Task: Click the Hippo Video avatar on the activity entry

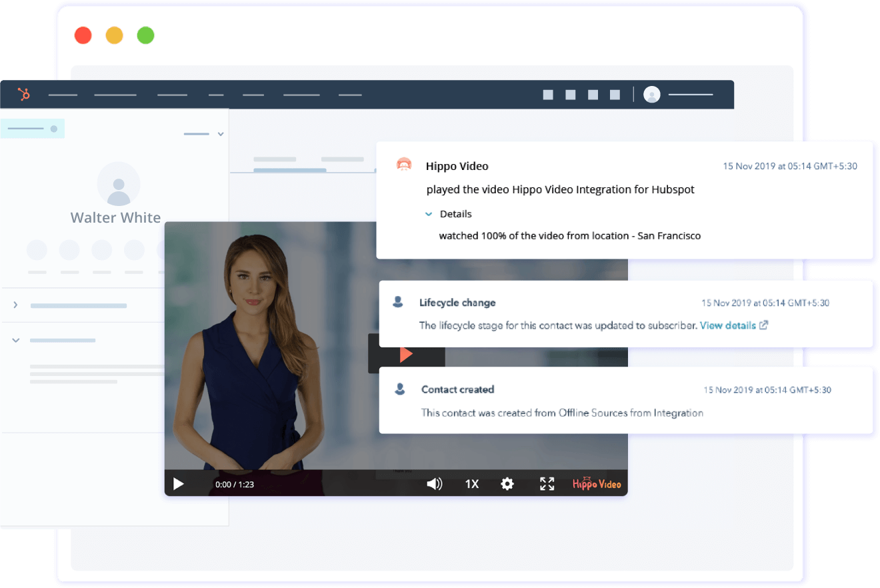Action: [x=404, y=164]
